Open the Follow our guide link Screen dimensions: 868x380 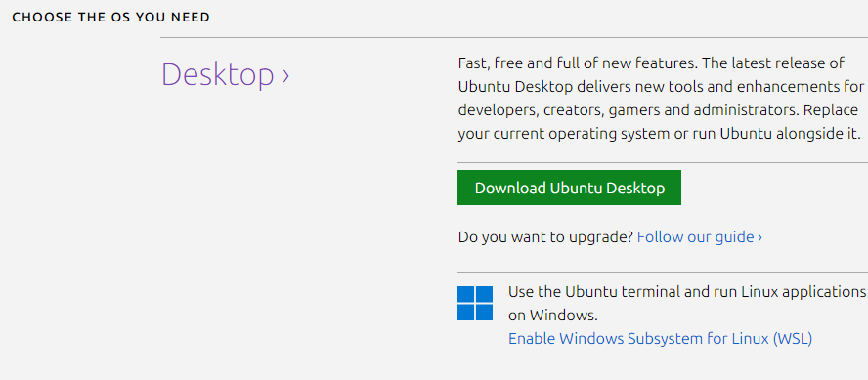[x=700, y=237]
